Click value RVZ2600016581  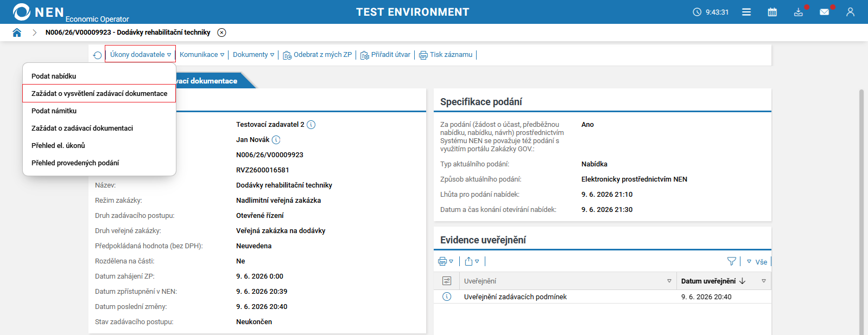coord(263,170)
